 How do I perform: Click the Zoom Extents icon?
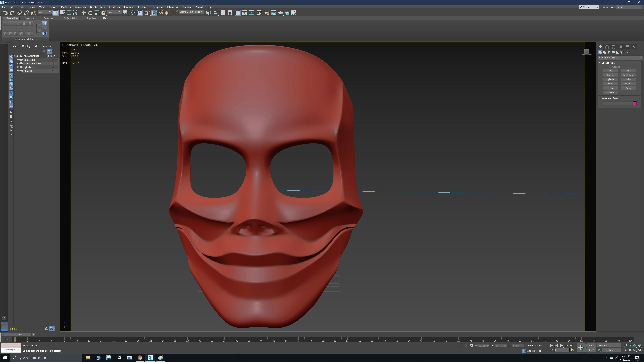(634, 346)
